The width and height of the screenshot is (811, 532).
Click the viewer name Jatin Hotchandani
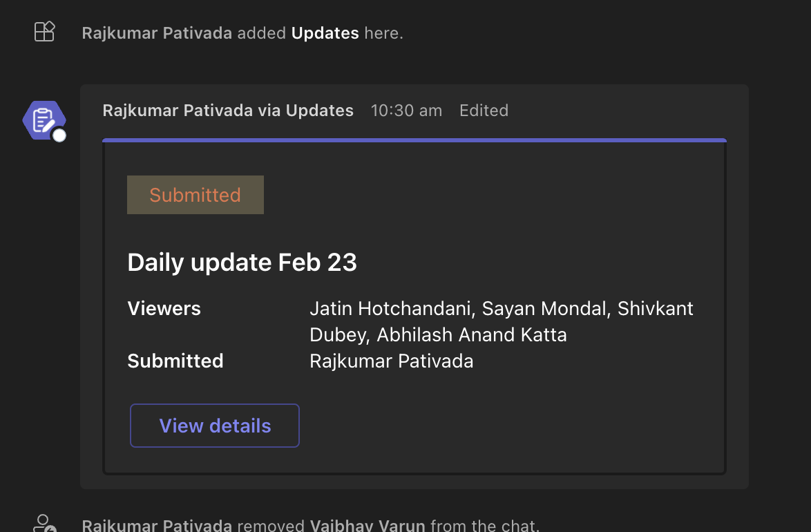(x=390, y=308)
